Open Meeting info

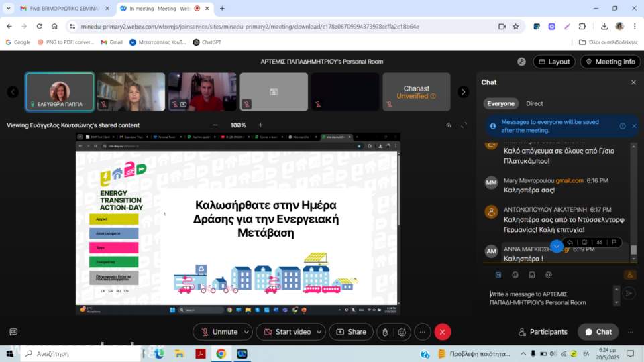(609, 62)
